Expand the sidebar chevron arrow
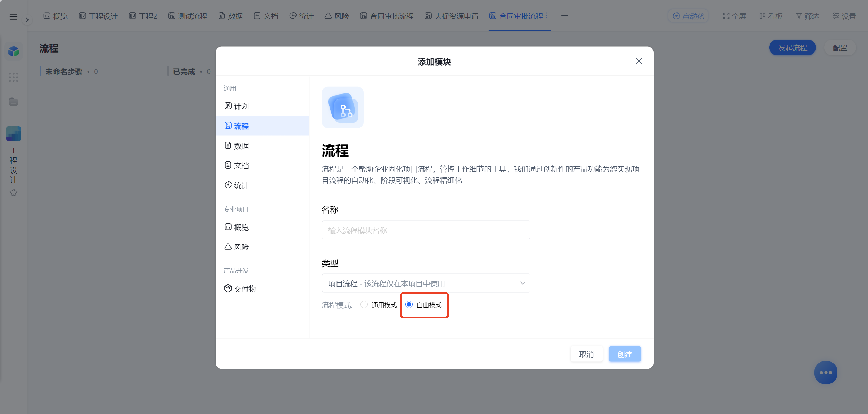 tap(27, 20)
